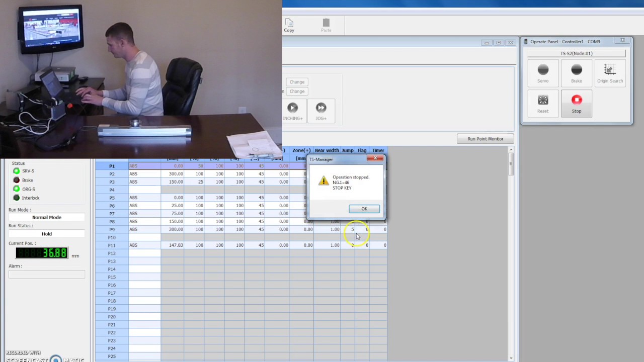The width and height of the screenshot is (644, 362).
Task: Click the JOG+ fast-forward button
Action: 321,112
